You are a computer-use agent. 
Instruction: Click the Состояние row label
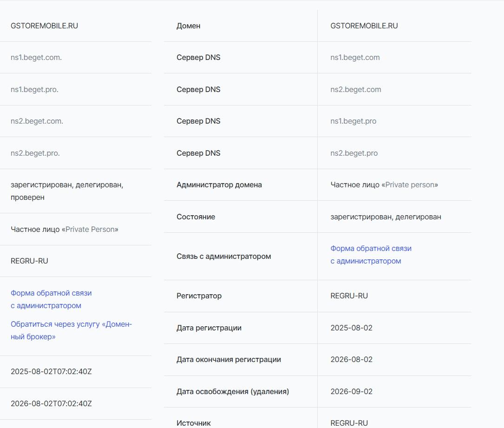(x=196, y=217)
